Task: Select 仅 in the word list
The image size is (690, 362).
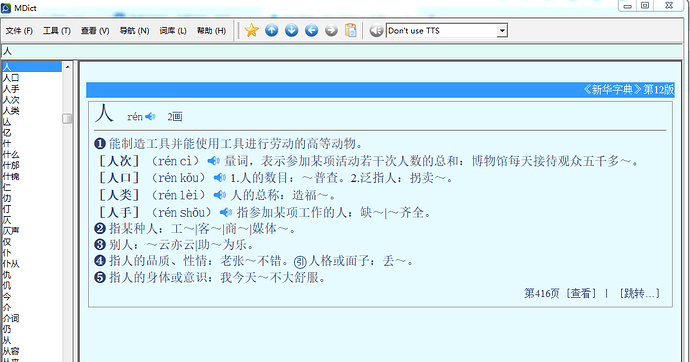Action: [7, 242]
